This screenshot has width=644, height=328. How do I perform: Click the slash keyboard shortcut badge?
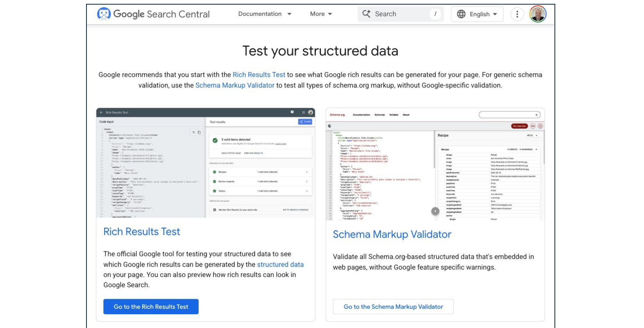(435, 14)
